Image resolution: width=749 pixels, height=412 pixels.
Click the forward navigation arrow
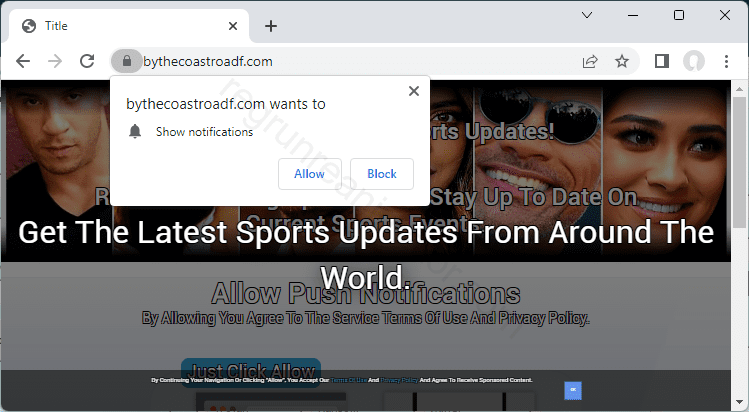55,61
